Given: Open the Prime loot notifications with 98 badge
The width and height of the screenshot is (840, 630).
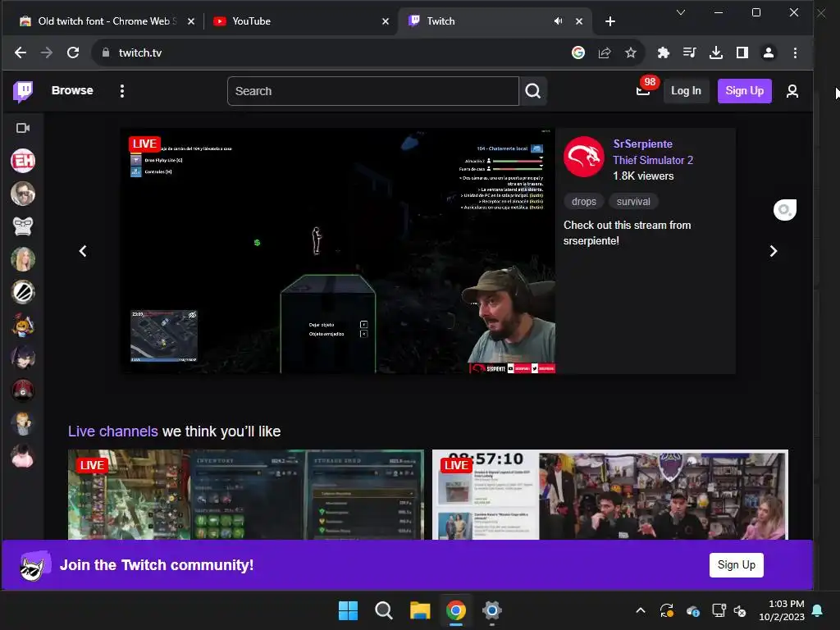Looking at the screenshot, I should click(643, 90).
